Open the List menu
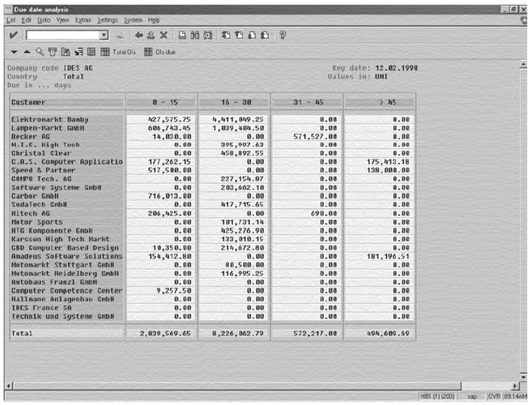 click(11, 21)
